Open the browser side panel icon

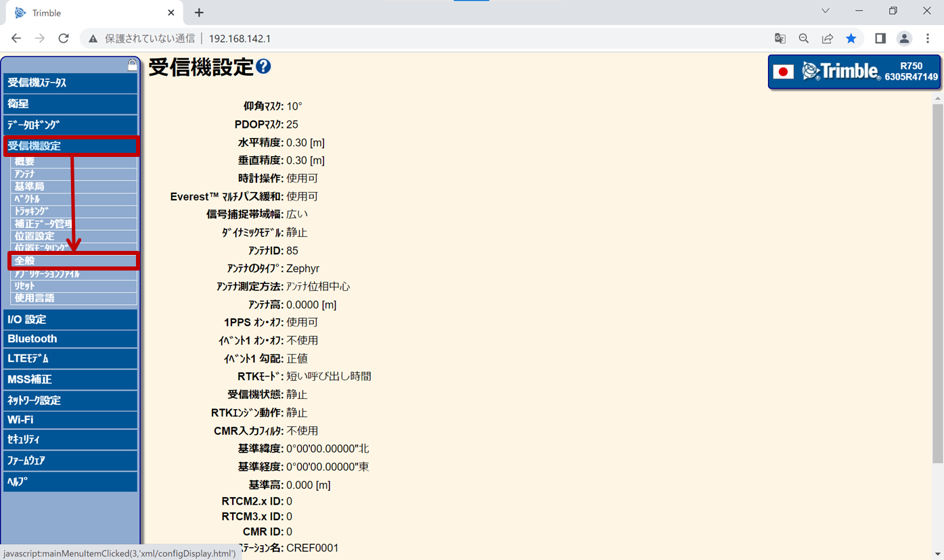coord(880,39)
